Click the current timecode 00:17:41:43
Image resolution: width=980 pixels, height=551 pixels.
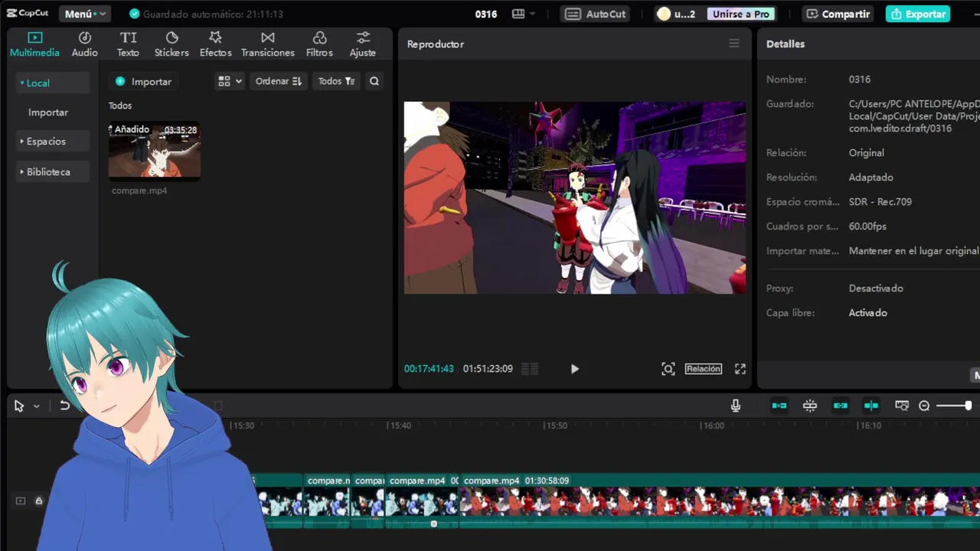coord(429,369)
